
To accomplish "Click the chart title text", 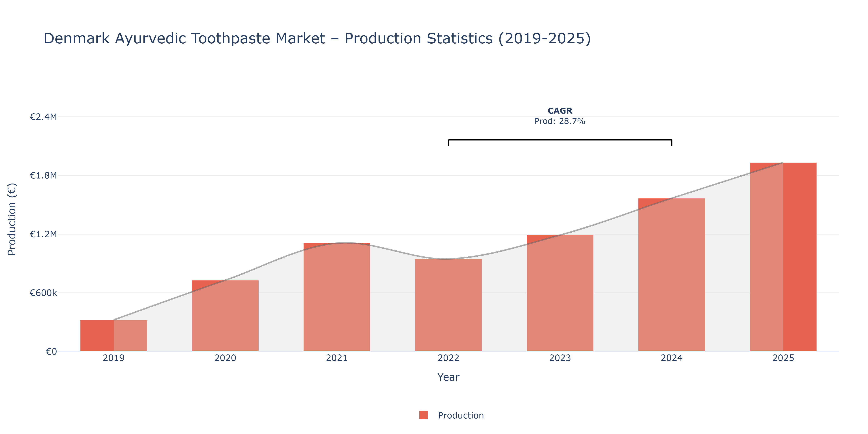I will coord(317,38).
